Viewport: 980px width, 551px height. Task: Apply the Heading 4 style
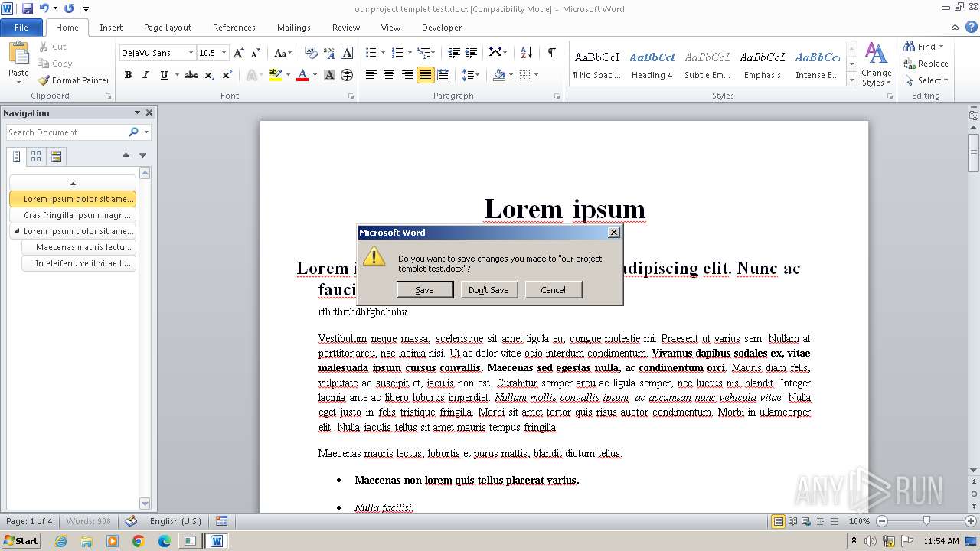coord(652,64)
